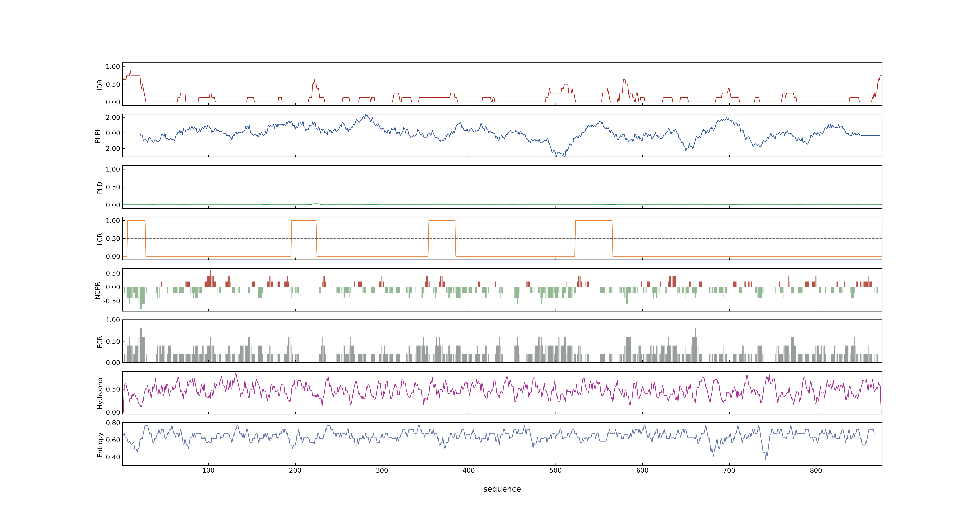This screenshot has width=980, height=523.
Task: Click the NCPR y-axis label
Action: click(97, 290)
